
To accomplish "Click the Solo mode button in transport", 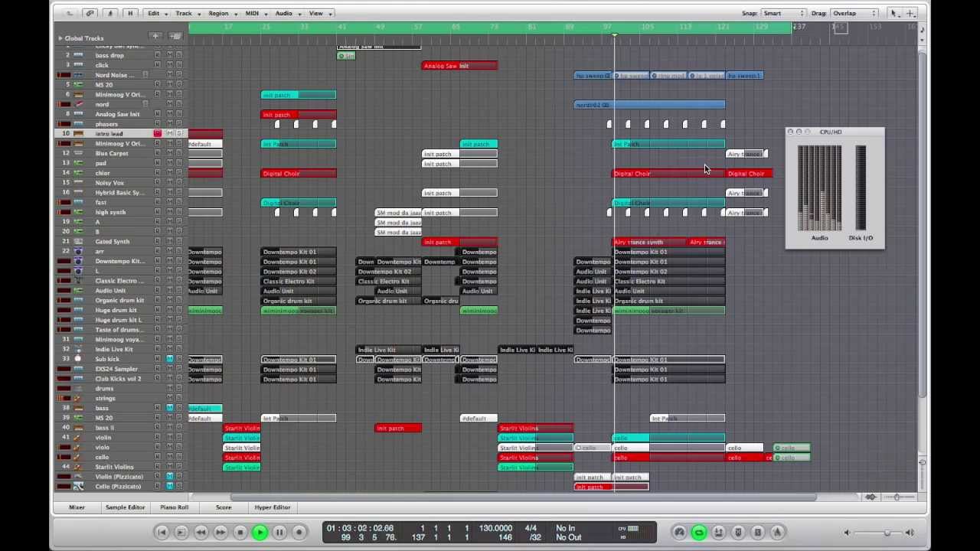I will coord(757,532).
